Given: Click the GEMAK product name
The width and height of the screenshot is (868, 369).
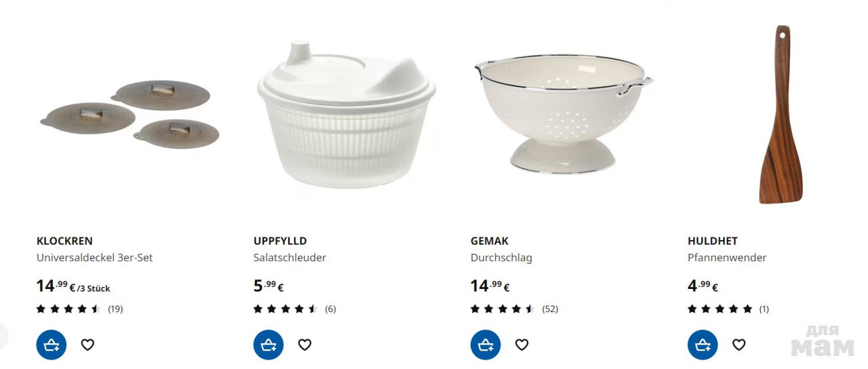Looking at the screenshot, I should pos(489,241).
